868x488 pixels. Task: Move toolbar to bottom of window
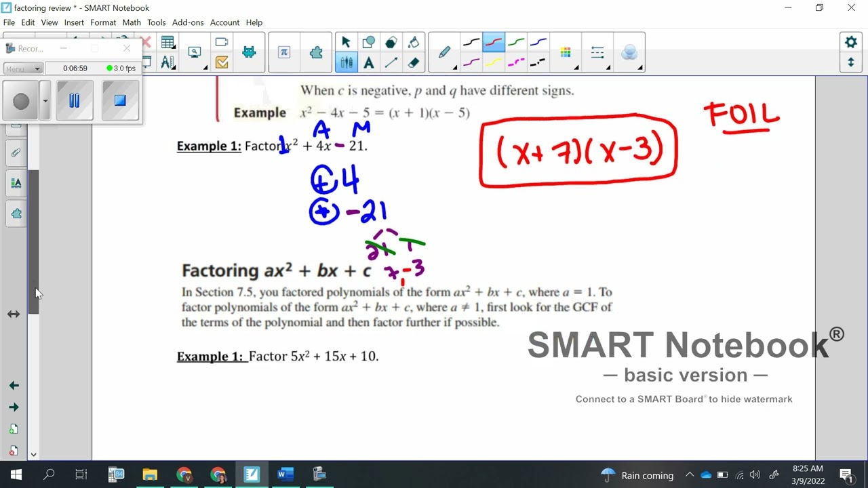(x=851, y=62)
